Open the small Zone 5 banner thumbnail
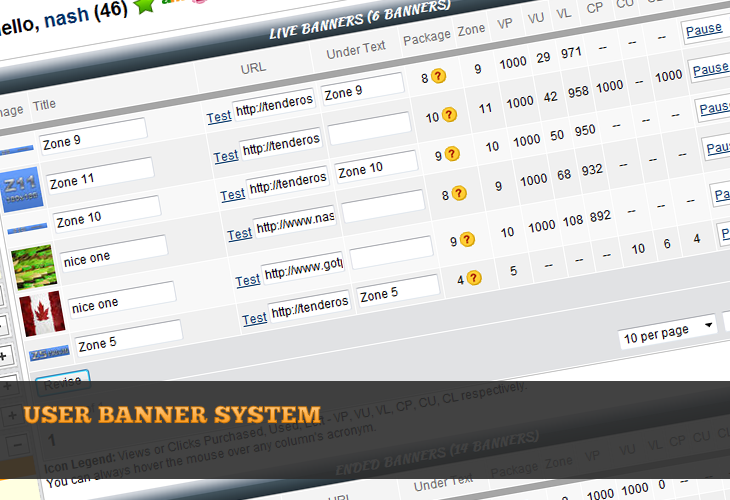The image size is (730, 500). click(x=49, y=353)
